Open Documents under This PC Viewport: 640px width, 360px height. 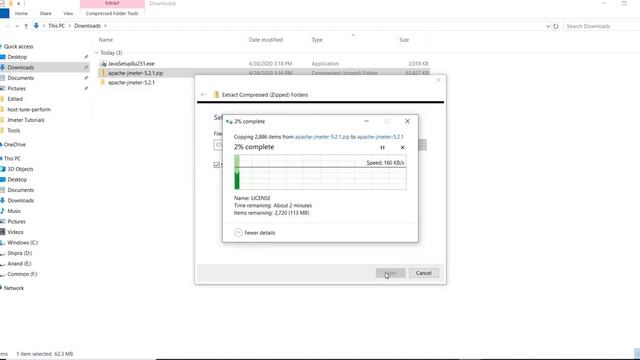(20, 190)
